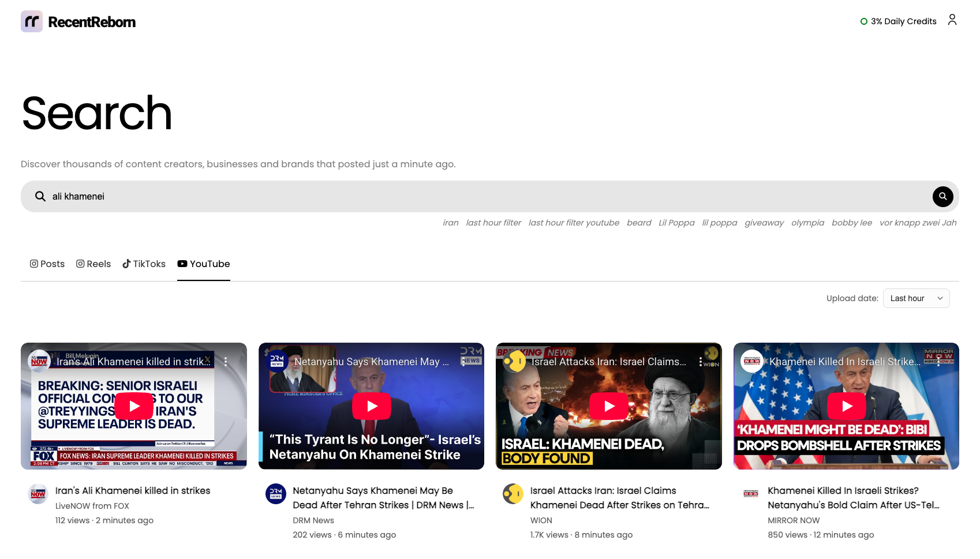
Task: Select the 'giveaway' suggested search
Action: pos(764,223)
